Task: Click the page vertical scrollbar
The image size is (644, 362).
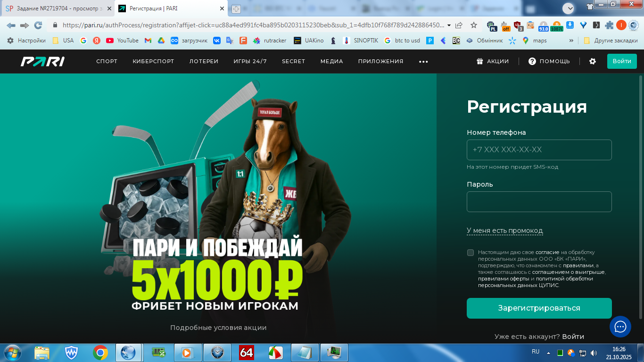Action: coord(641,197)
